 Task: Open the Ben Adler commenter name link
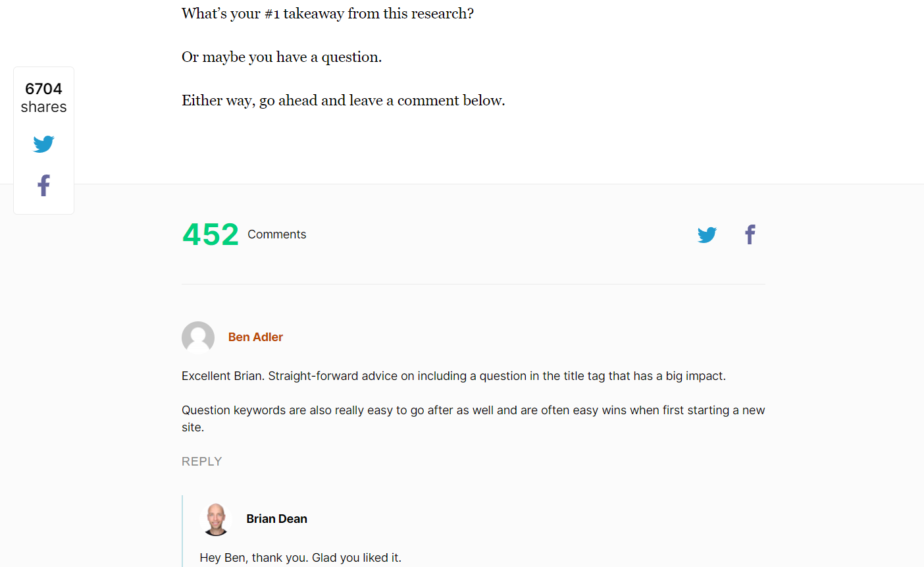255,337
